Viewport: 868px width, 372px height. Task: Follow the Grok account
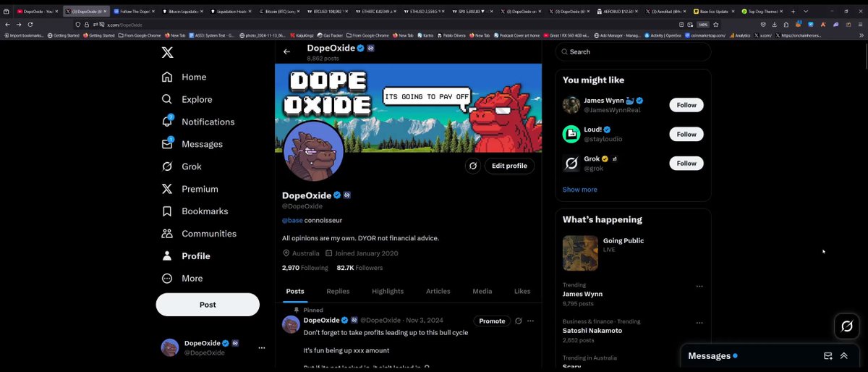pyautogui.click(x=686, y=164)
